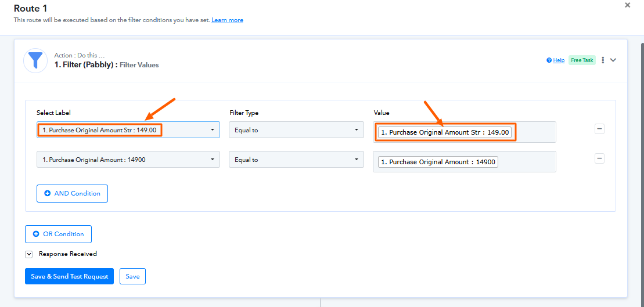Click Save & Send Test Request

tap(69, 276)
